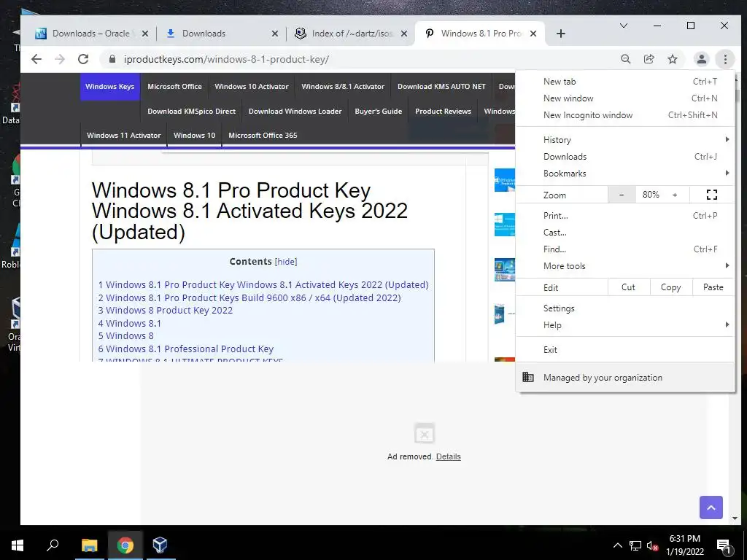The height and width of the screenshot is (560, 747).
Task: Open the Windows 10 Activator nav item
Action: click(x=252, y=86)
